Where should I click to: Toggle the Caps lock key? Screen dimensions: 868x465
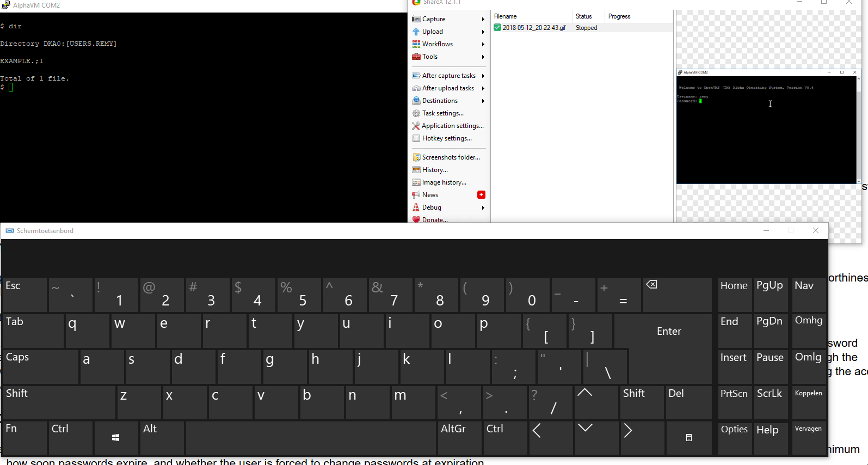41,366
